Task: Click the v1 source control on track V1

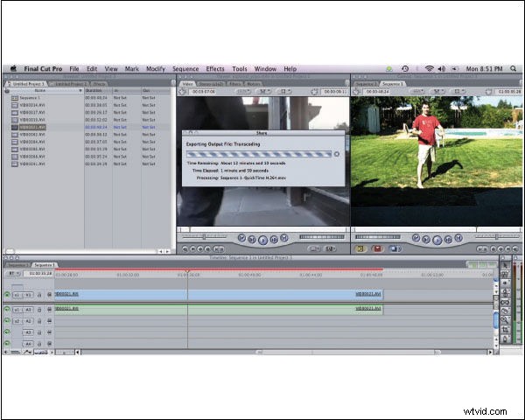Action: coord(17,295)
